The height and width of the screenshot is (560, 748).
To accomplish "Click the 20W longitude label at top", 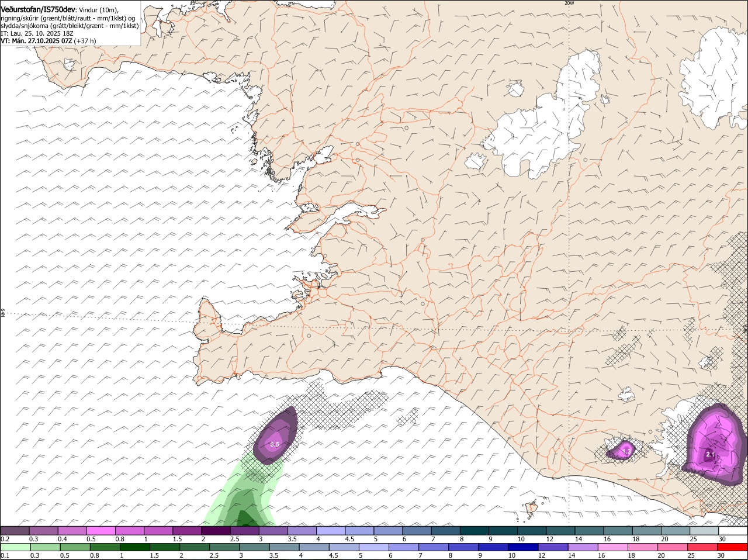I will coord(569,3).
